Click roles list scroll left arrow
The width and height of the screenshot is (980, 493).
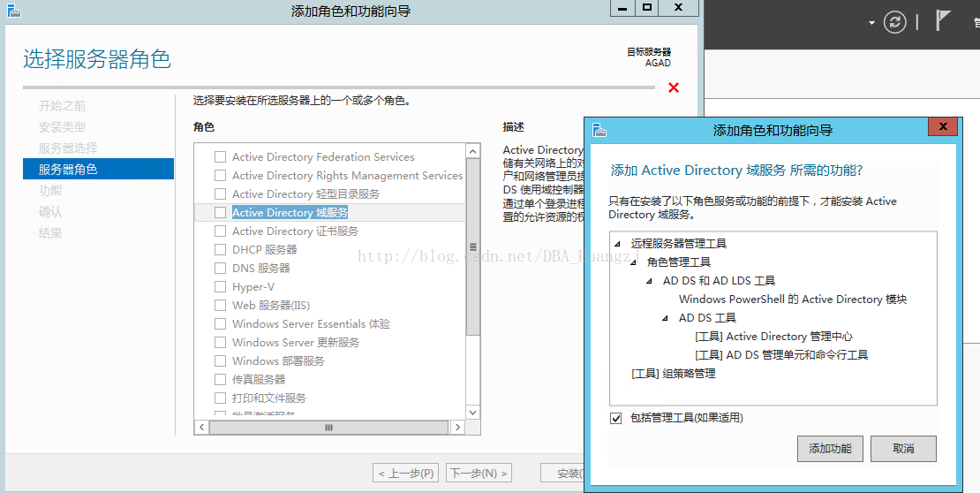[x=202, y=428]
